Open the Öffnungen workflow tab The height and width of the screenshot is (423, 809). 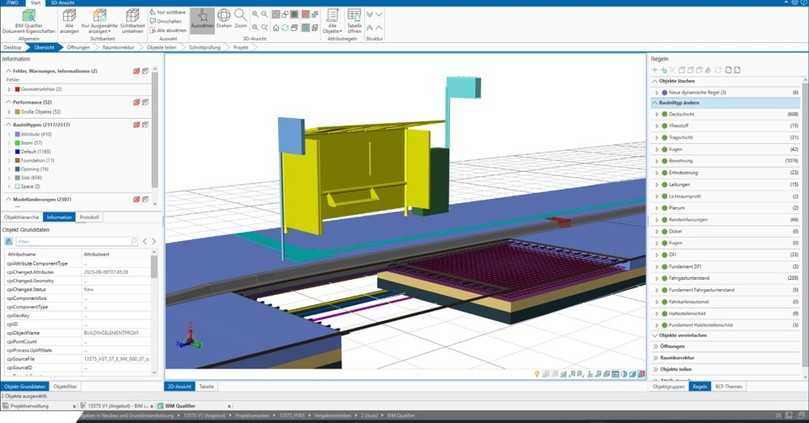pos(78,47)
